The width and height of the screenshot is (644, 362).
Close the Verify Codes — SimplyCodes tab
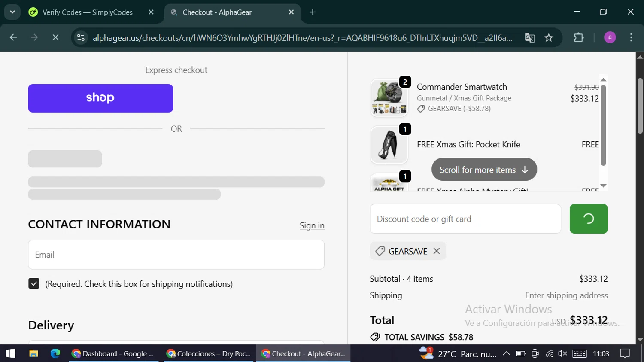(x=151, y=12)
